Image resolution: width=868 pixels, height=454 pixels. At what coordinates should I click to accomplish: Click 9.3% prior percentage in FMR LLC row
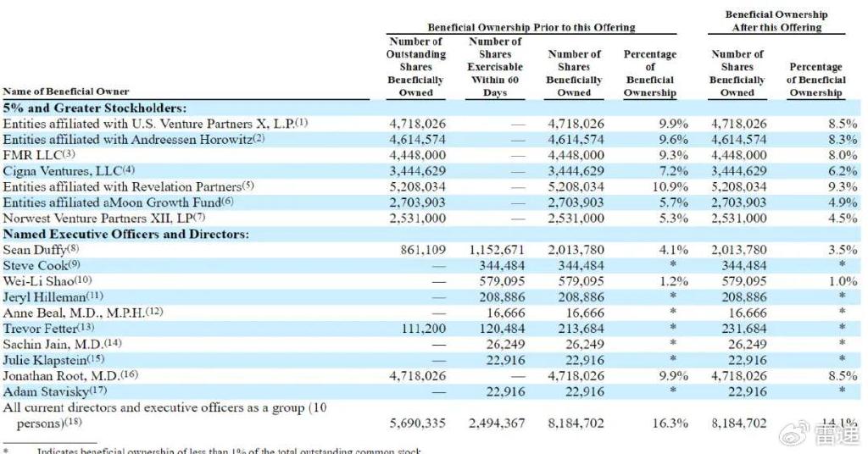(x=673, y=155)
